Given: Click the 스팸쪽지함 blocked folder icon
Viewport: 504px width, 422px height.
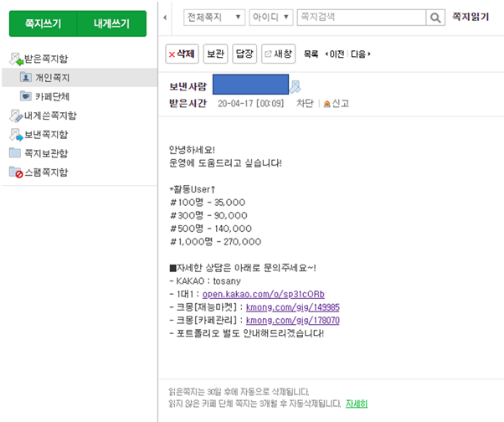Looking at the screenshot, I should click(16, 172).
